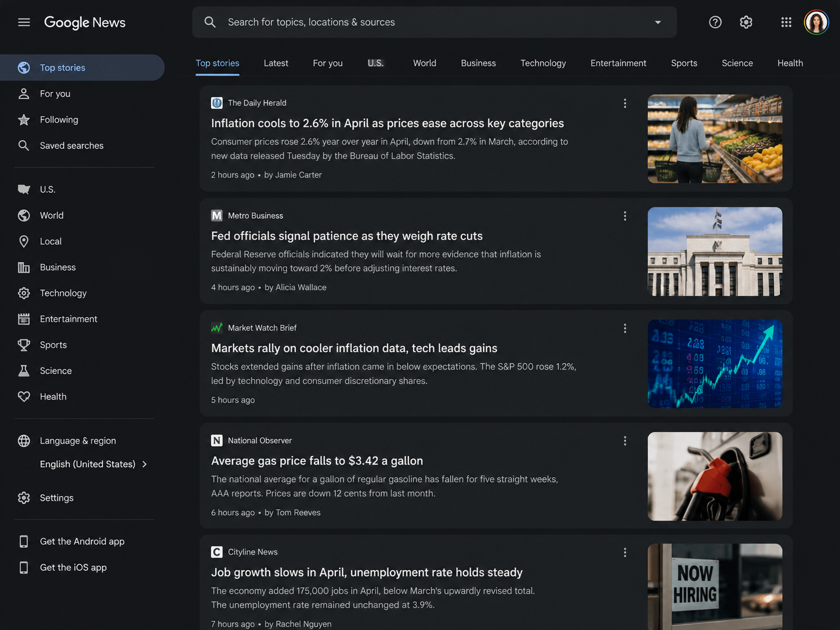This screenshot has width=840, height=630.
Task: Expand English (United States) language chevron
Action: pos(144,464)
